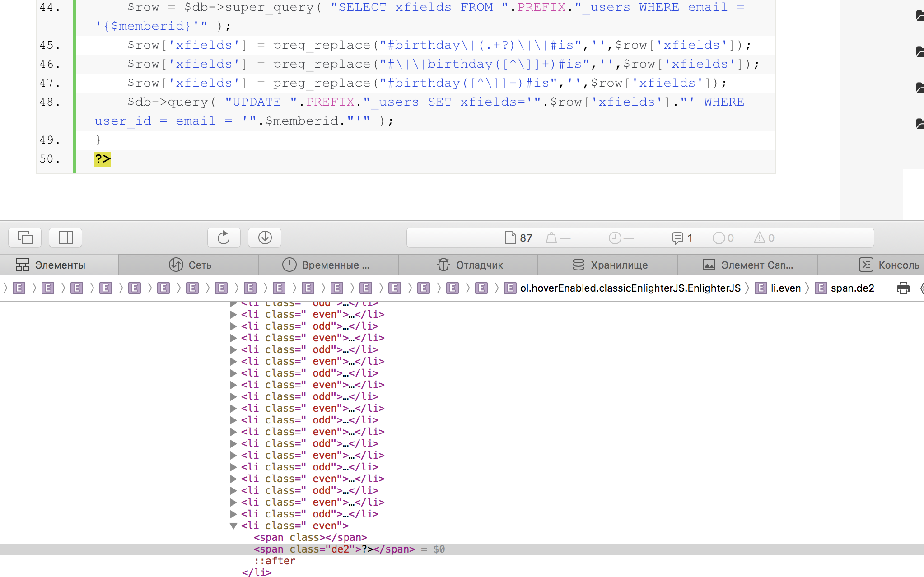This screenshot has width=924, height=577.
Task: Click 'user_id = email =' continuation text
Action: (163, 121)
